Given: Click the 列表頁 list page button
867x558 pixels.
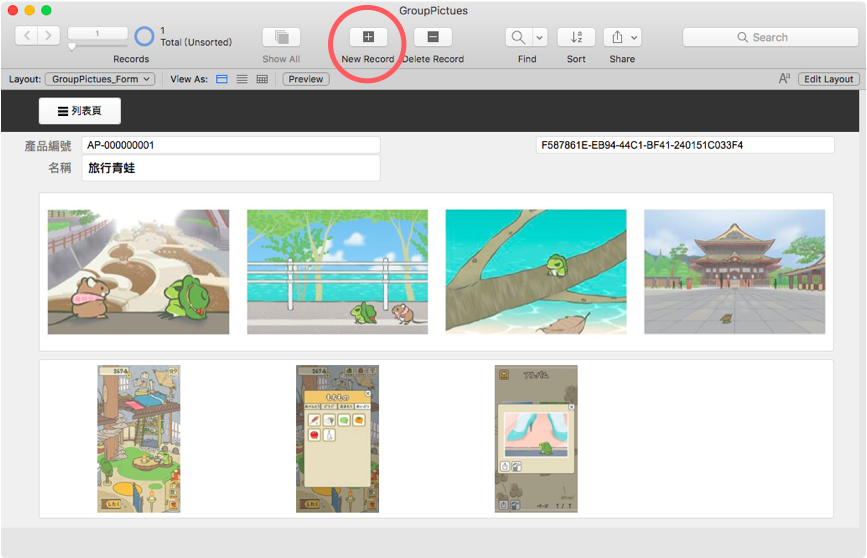Looking at the screenshot, I should 80,111.
